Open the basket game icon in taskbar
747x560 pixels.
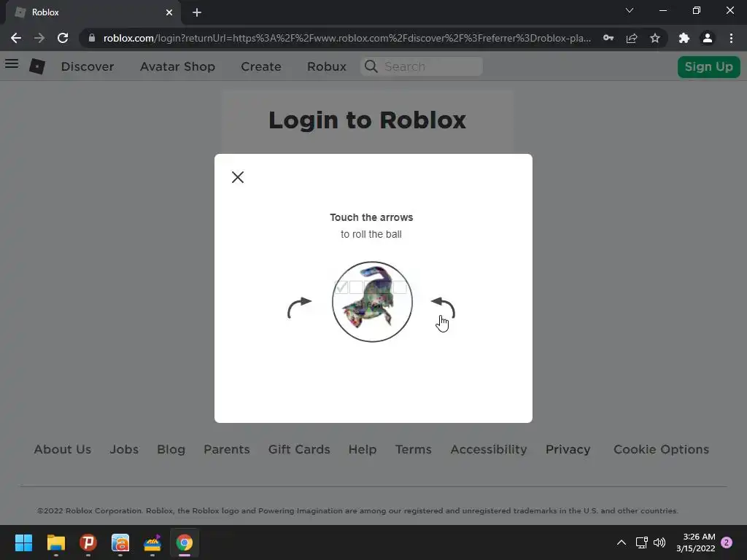tap(152, 542)
